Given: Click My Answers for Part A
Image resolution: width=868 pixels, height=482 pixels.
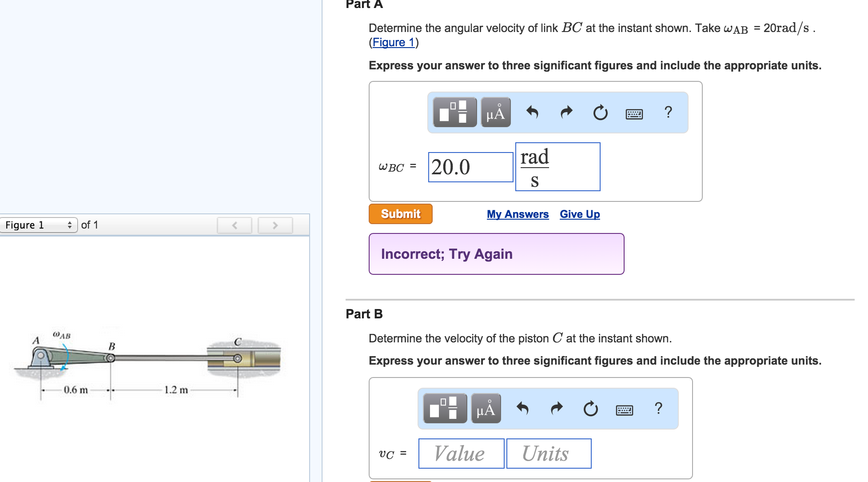Looking at the screenshot, I should point(518,214).
